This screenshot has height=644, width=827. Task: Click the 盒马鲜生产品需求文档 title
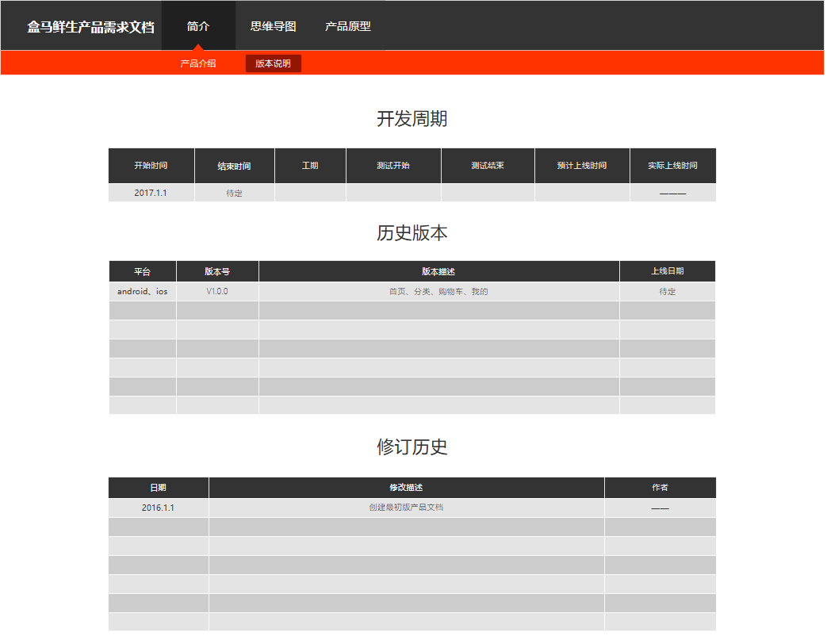pos(90,27)
